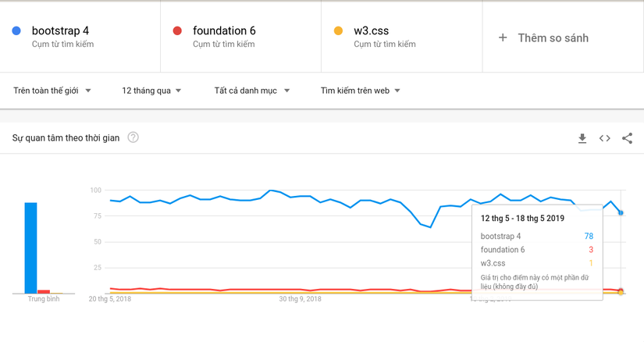Click the bootstrap 4 value 78 in tooltip
644x342 pixels.
[x=589, y=236]
